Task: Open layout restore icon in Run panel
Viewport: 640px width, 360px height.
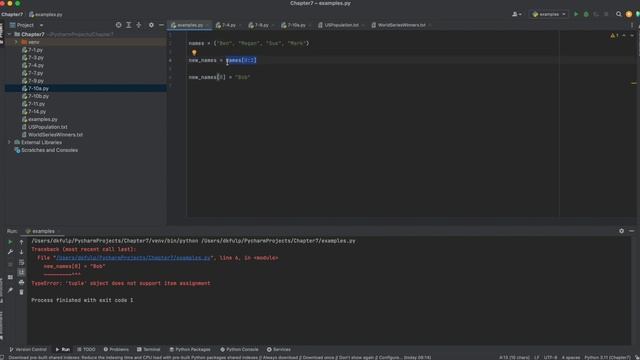Action: click(x=10, y=277)
